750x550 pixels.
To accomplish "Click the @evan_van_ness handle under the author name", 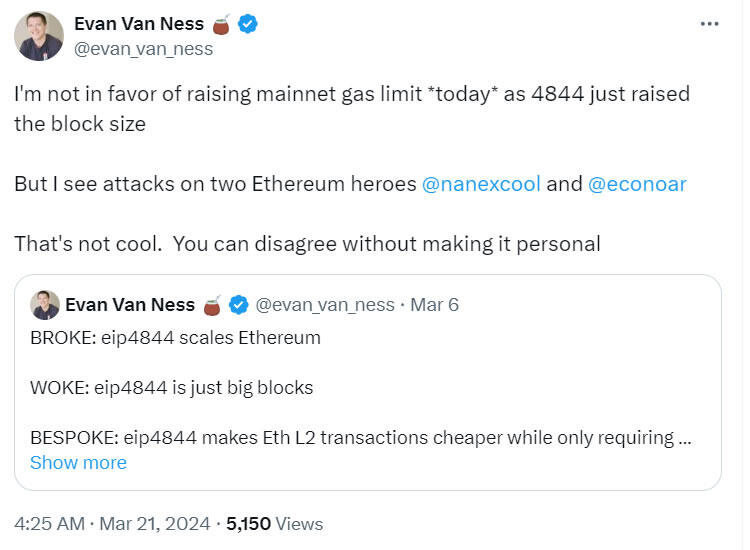I will [x=144, y=49].
